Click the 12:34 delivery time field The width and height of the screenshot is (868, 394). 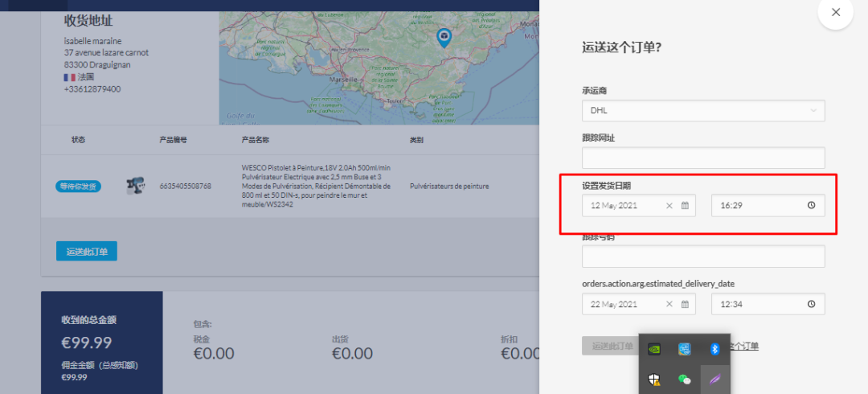click(768, 304)
